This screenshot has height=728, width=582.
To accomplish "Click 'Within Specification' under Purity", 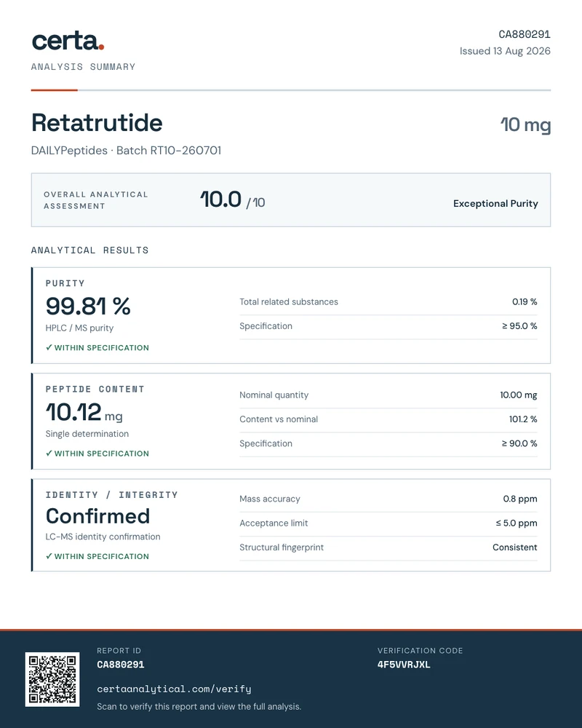I will click(97, 348).
